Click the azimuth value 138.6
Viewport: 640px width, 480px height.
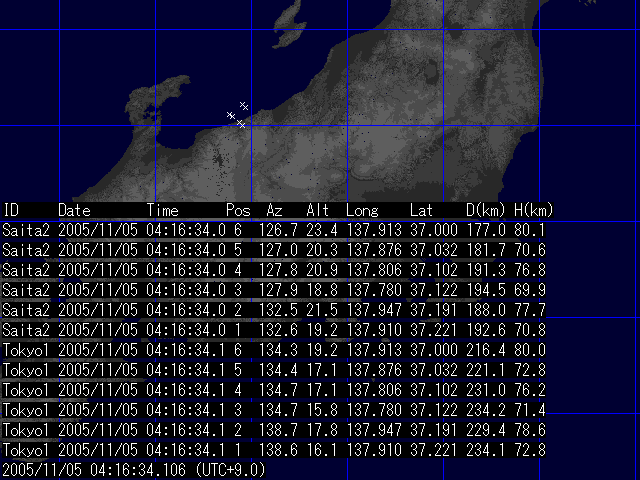pos(278,450)
